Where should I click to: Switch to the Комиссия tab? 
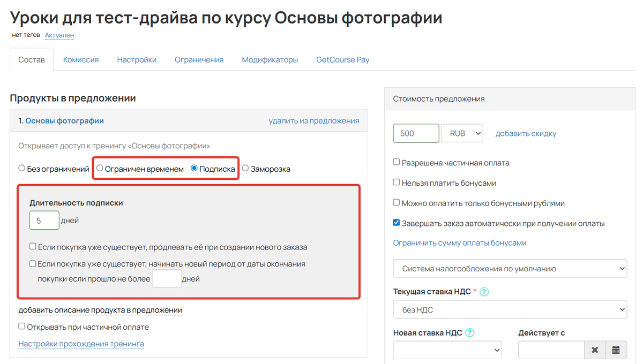pos(81,59)
